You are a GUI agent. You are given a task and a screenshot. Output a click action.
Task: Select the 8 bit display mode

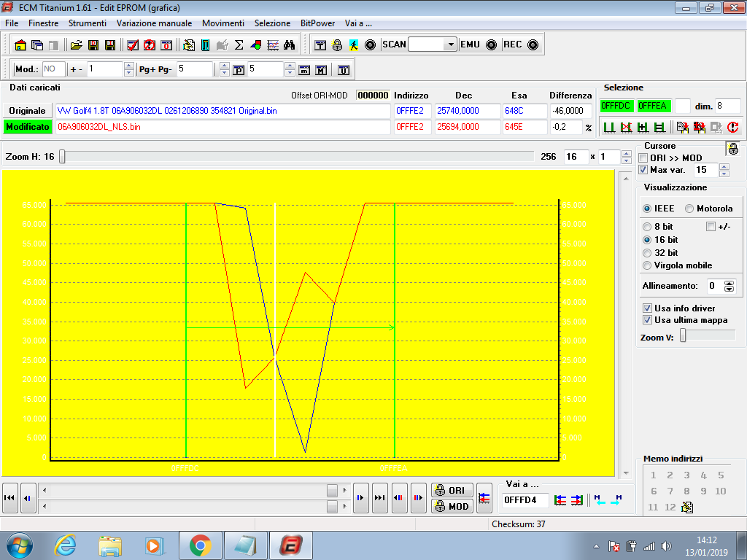click(x=647, y=227)
